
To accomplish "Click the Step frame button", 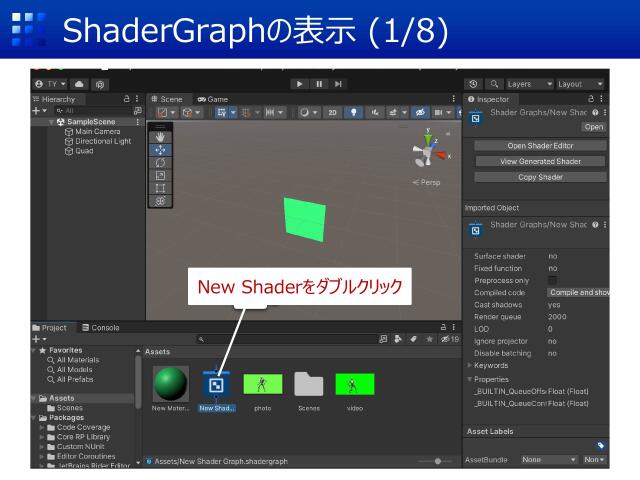I will pos(339,84).
